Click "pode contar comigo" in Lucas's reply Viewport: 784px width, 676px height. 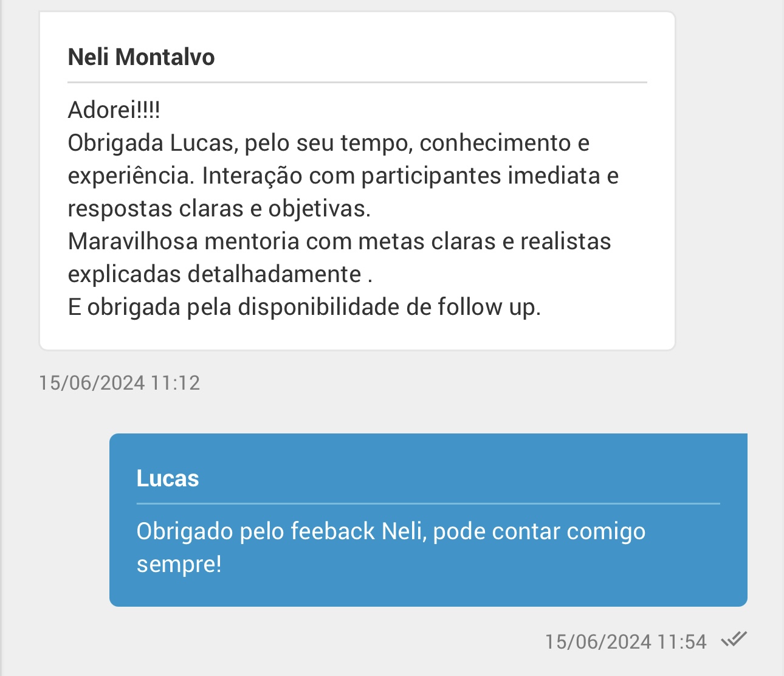(539, 531)
